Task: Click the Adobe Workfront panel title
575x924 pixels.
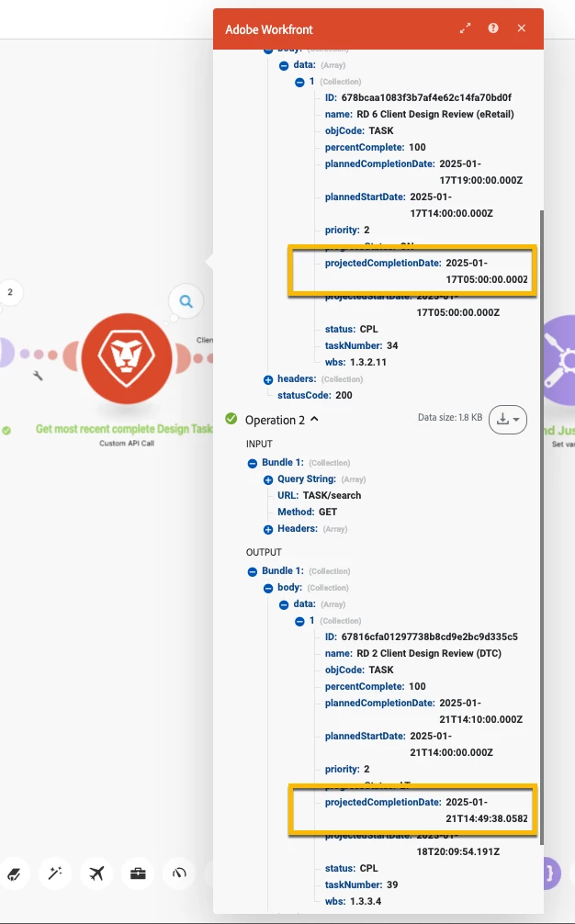Action: click(269, 29)
